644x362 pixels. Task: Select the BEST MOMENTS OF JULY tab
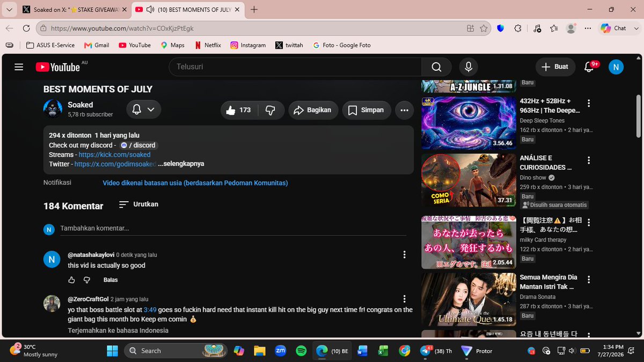187,10
